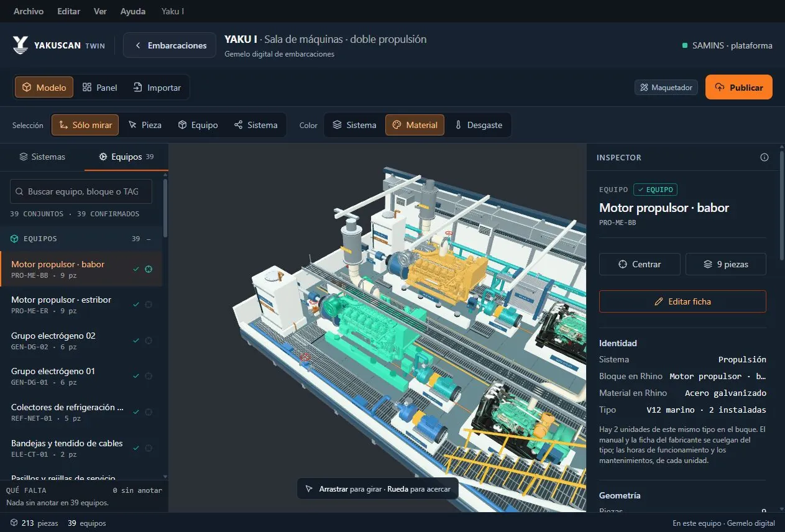The width and height of the screenshot is (785, 532).
Task: Select the Bandejas y tendido de cables row
Action: (x=81, y=448)
